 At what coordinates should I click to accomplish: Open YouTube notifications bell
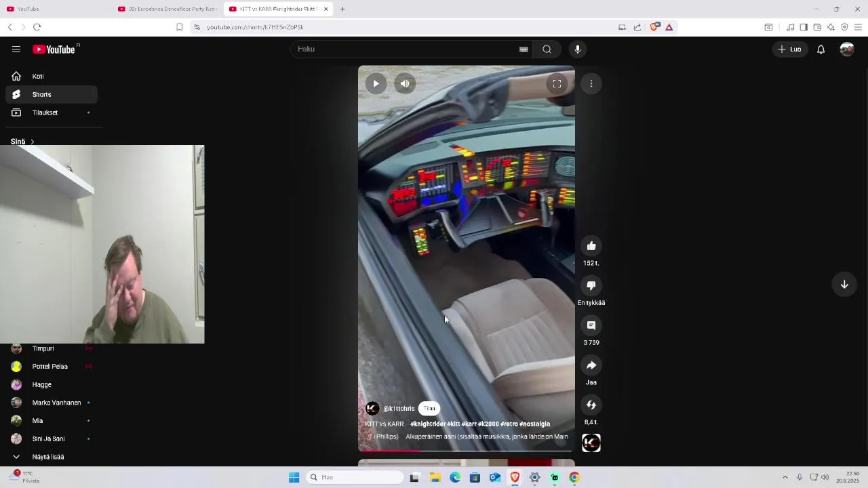[x=821, y=49]
